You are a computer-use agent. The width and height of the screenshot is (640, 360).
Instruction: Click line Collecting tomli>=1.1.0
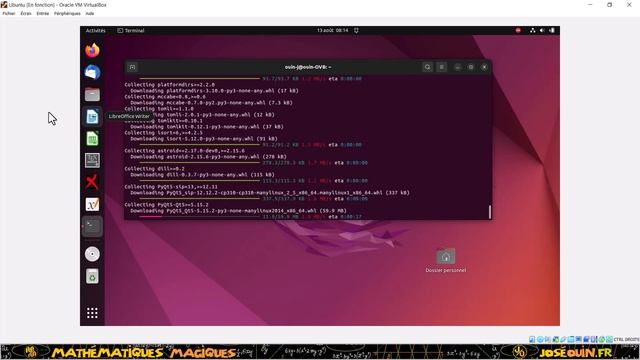(x=159, y=109)
